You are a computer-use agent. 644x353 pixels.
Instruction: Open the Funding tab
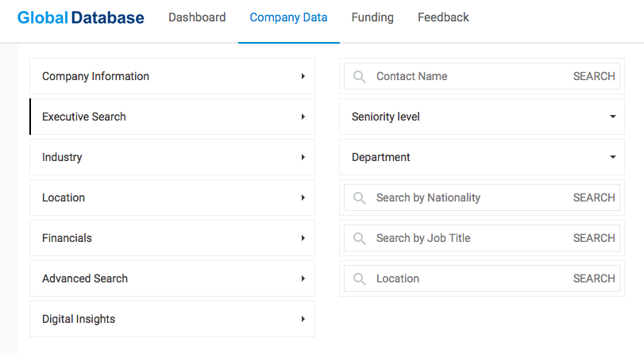pos(372,17)
